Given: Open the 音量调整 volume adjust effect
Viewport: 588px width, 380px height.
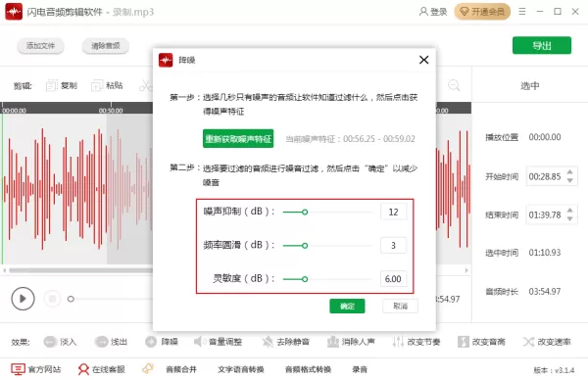Looking at the screenshot, I should tap(219, 342).
